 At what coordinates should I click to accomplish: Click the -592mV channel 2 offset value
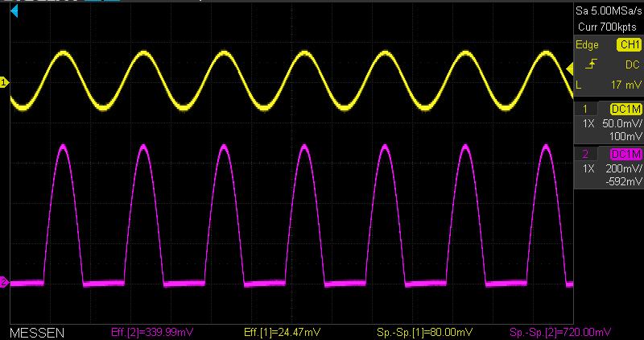[623, 181]
